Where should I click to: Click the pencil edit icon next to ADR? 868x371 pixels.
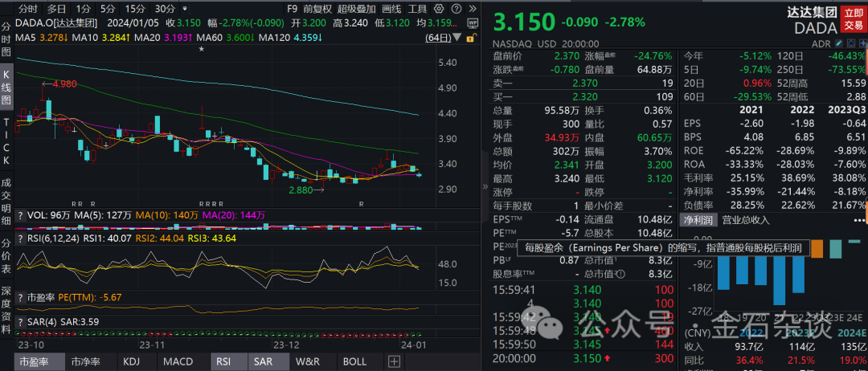(x=838, y=43)
